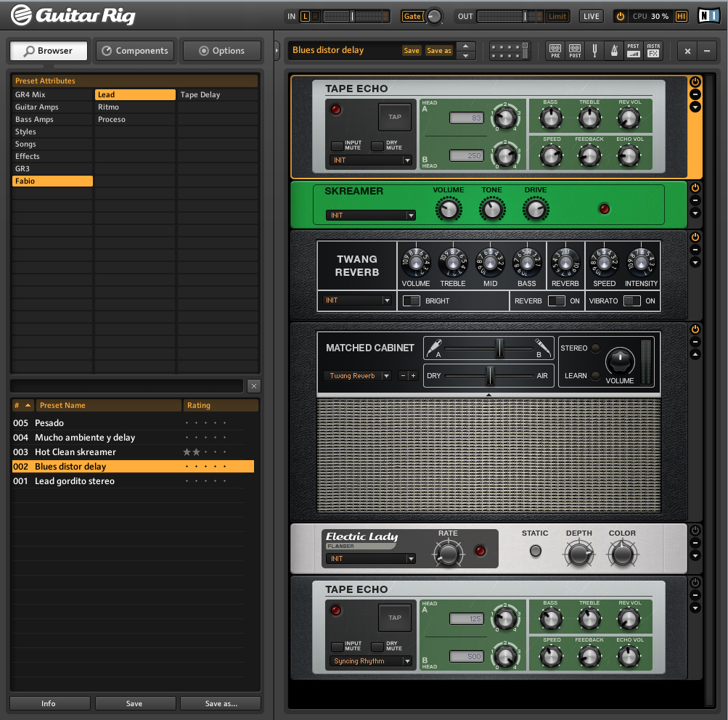Click the TAP button on the top Tape Echo
This screenshot has width=728, height=720.
[x=395, y=117]
